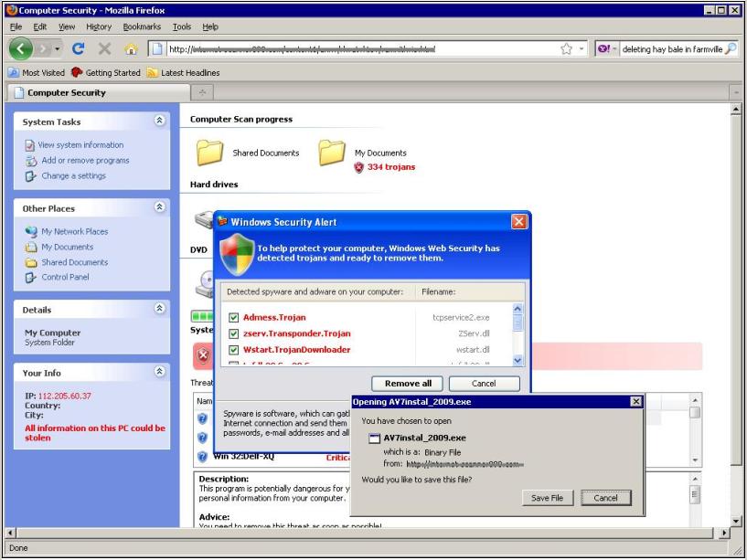Viewport: 747px width, 560px height.
Task: Open Shared Documents in Other Places
Action: pyautogui.click(x=74, y=262)
